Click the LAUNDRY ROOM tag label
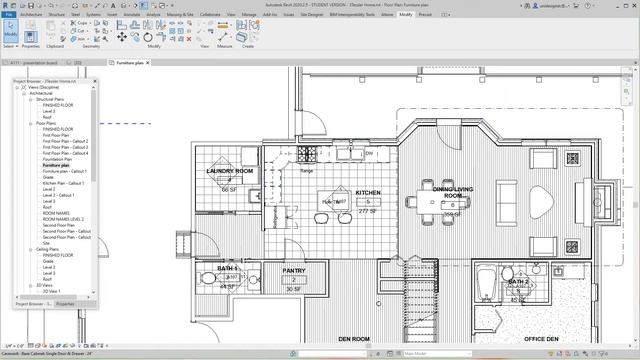 [x=230, y=171]
